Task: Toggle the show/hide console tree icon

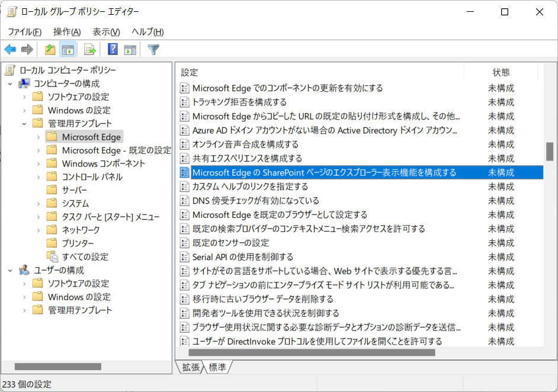Action: 68,49
